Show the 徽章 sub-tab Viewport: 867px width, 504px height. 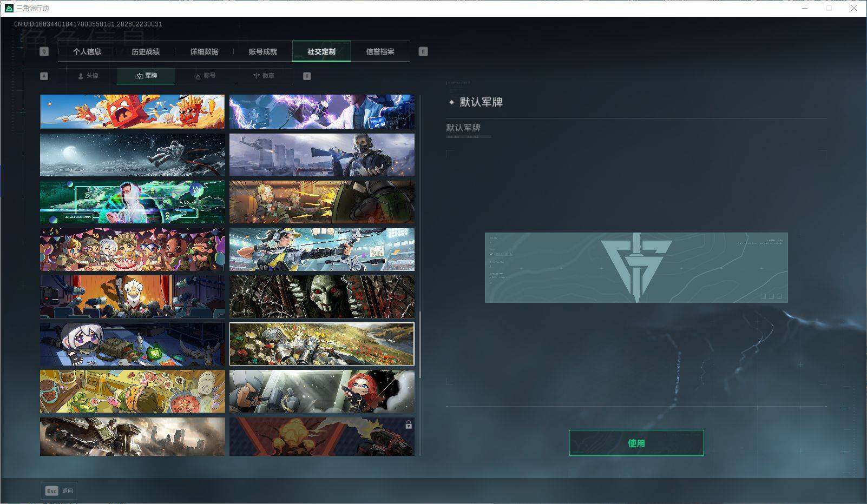click(x=264, y=76)
